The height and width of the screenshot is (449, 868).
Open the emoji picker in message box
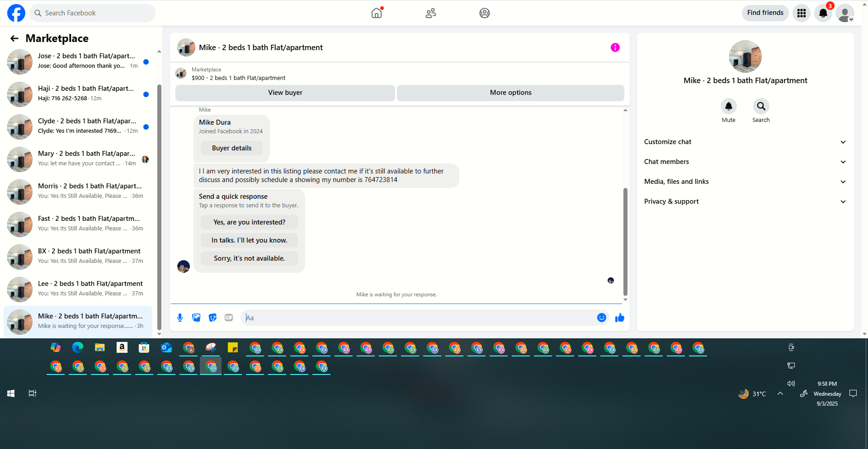[602, 318]
